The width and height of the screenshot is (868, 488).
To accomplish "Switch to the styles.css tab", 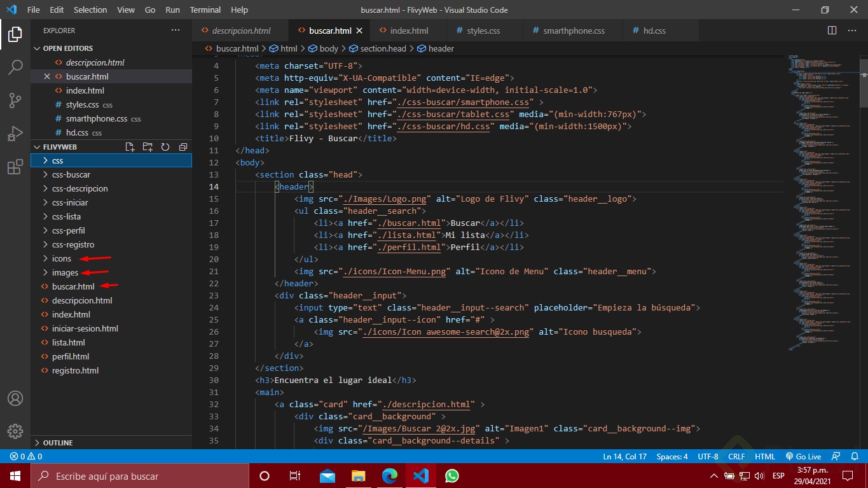I will click(483, 31).
